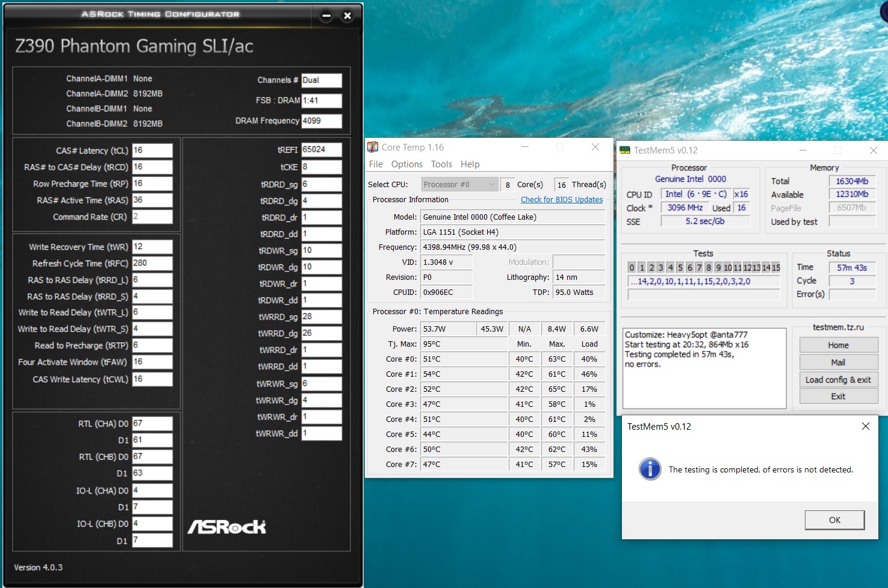
Task: Minimize the ASRock Timing Configurator window
Action: (326, 16)
